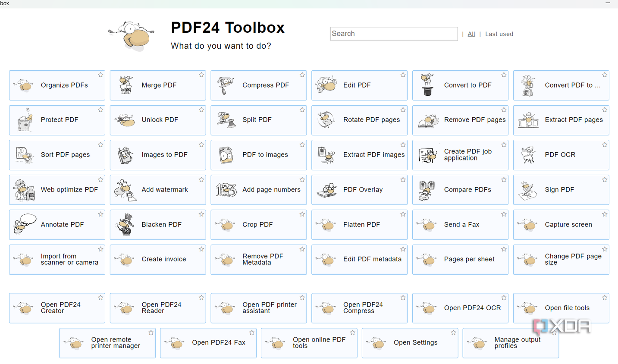Toggle the star on Open Settings tile
Screen dimensions: 618x364
[453, 333]
